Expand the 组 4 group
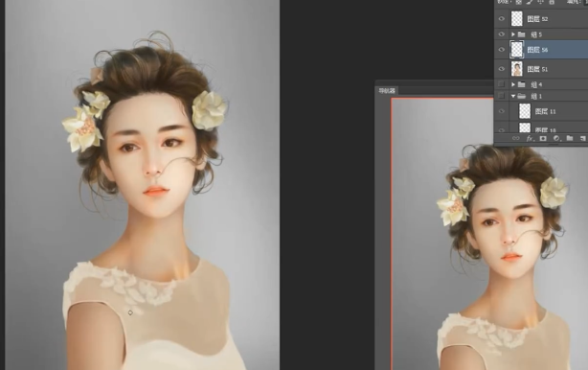 click(x=513, y=84)
